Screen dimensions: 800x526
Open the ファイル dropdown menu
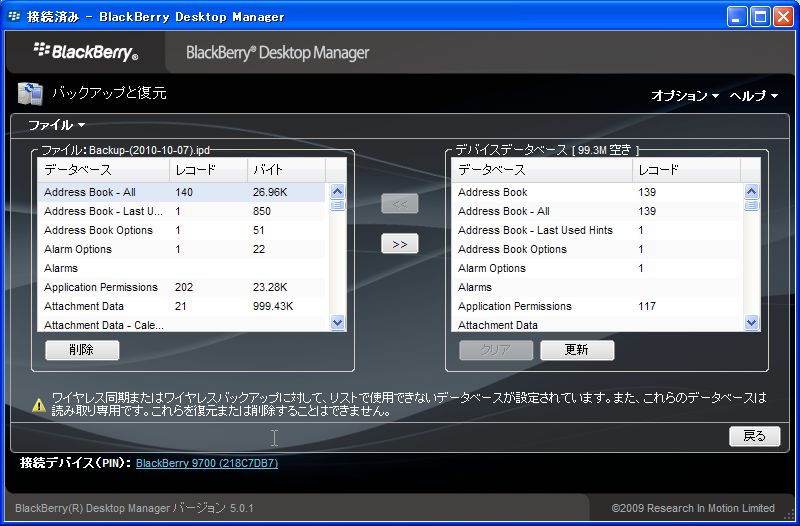pos(56,125)
